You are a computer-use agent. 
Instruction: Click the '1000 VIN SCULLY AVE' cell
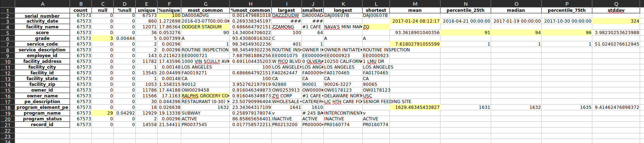click(x=205, y=61)
